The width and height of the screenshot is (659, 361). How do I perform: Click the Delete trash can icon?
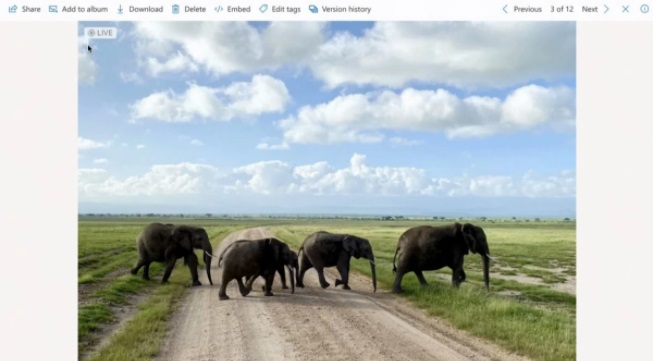pyautogui.click(x=176, y=9)
